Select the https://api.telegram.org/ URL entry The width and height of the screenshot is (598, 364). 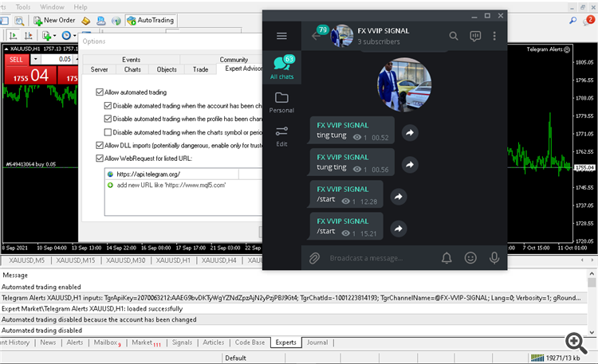point(148,174)
